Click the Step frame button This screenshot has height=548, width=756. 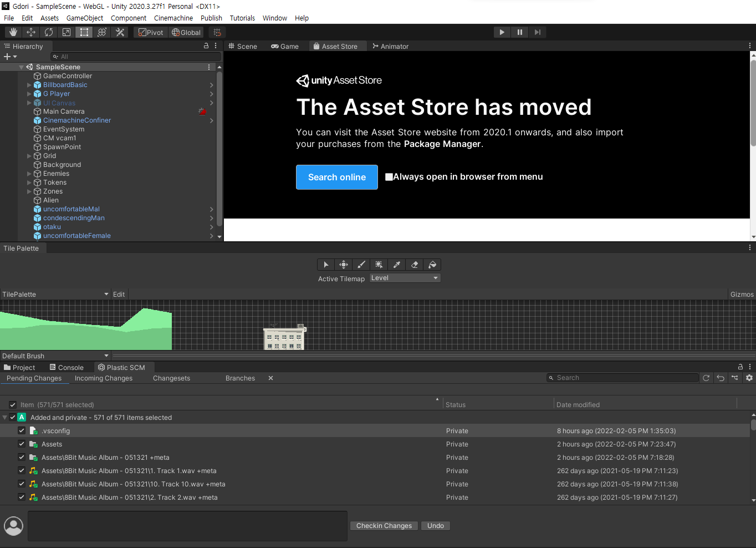(538, 32)
